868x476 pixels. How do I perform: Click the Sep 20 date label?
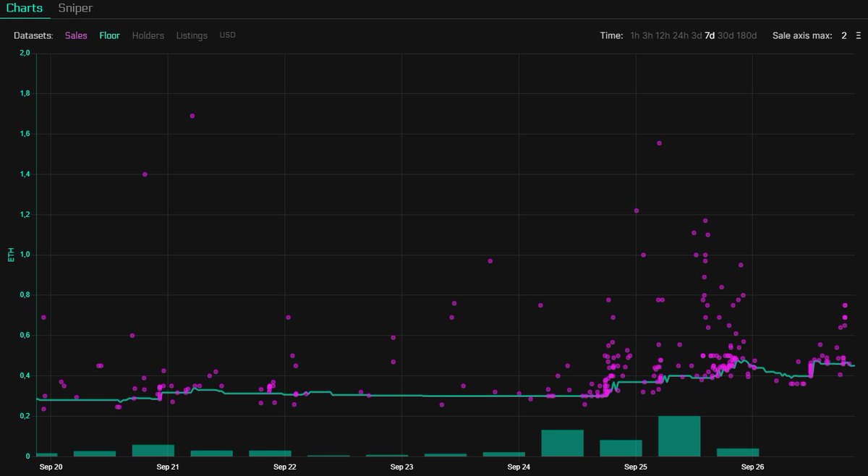pyautogui.click(x=51, y=467)
